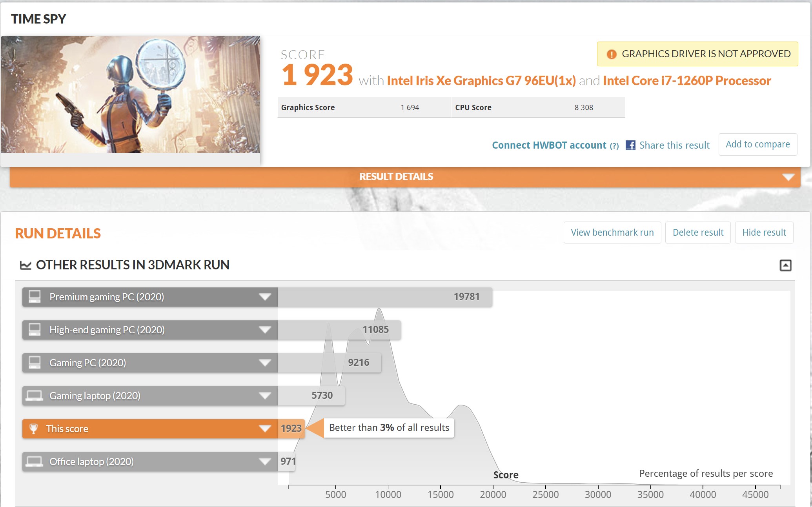Click View benchmark run button
The height and width of the screenshot is (507, 812).
[x=612, y=233]
